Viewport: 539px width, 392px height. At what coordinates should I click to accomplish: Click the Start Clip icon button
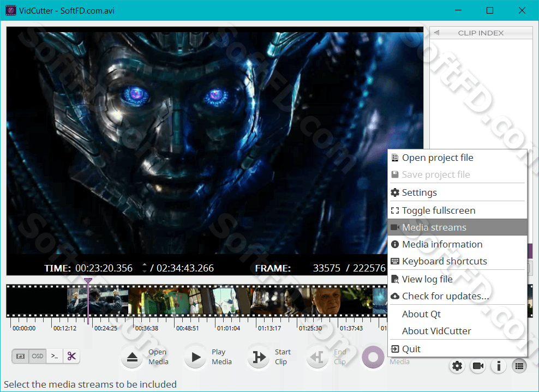(259, 357)
